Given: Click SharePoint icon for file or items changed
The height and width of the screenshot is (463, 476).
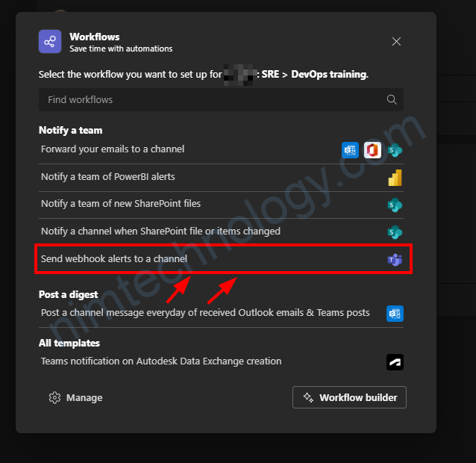Looking at the screenshot, I should [x=395, y=232].
